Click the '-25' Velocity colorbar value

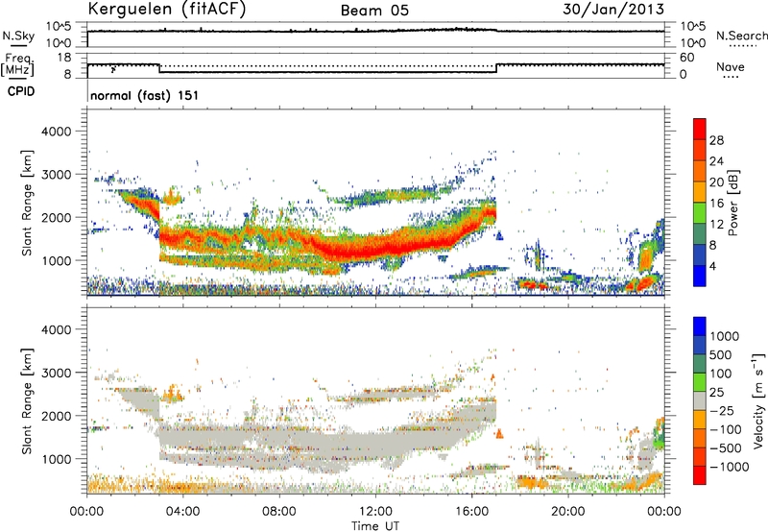pyautogui.click(x=722, y=411)
